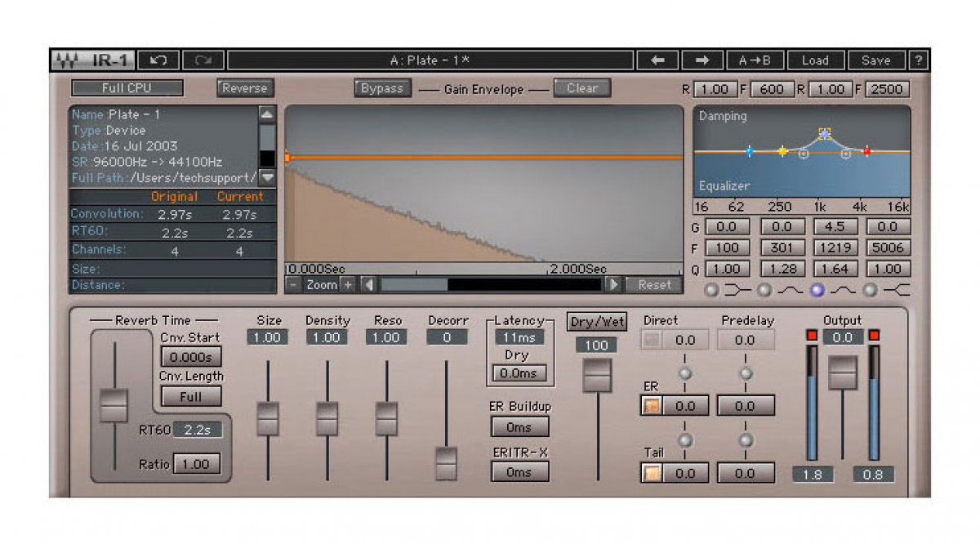This screenshot has height=544, width=980.
Task: Go to the previous preset with left arrow
Action: [x=658, y=60]
